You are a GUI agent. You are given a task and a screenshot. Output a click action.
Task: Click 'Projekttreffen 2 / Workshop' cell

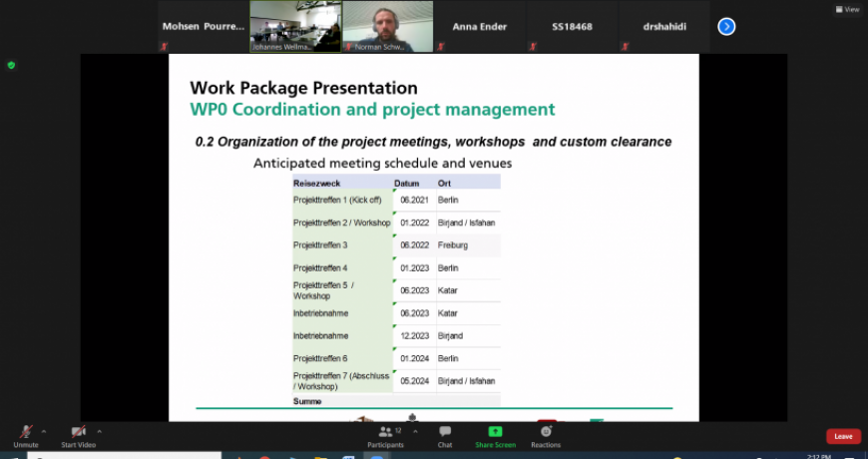tap(341, 223)
